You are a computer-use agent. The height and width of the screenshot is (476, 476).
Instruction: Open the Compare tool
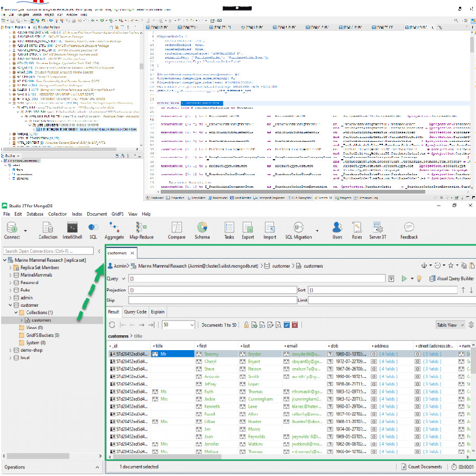(176, 228)
